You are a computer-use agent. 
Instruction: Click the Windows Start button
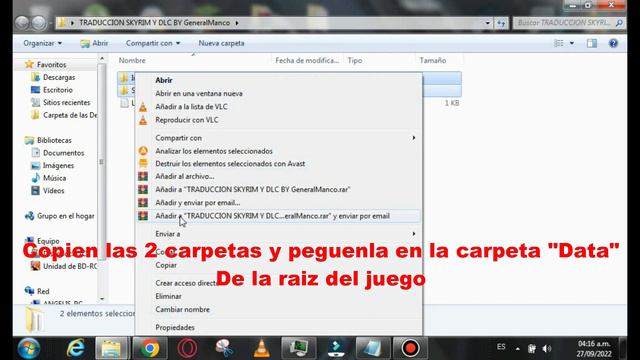pyautogui.click(x=29, y=348)
